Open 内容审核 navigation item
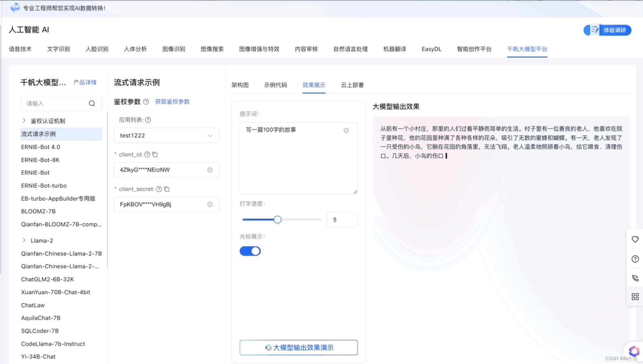The height and width of the screenshot is (364, 643). coord(306,49)
